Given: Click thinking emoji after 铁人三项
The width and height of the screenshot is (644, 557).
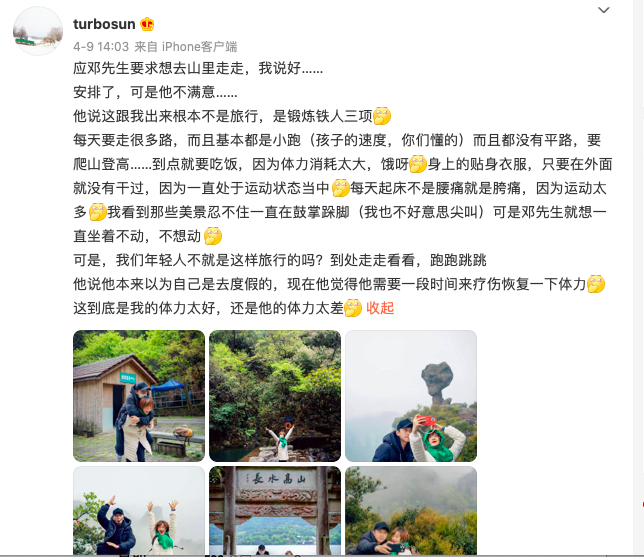Looking at the screenshot, I should tap(382, 116).
